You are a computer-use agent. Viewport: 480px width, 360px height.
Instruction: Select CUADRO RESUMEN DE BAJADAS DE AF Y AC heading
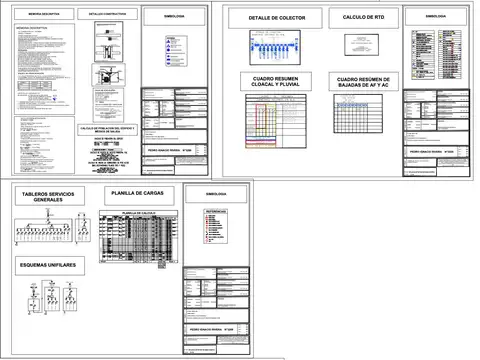pos(363,82)
